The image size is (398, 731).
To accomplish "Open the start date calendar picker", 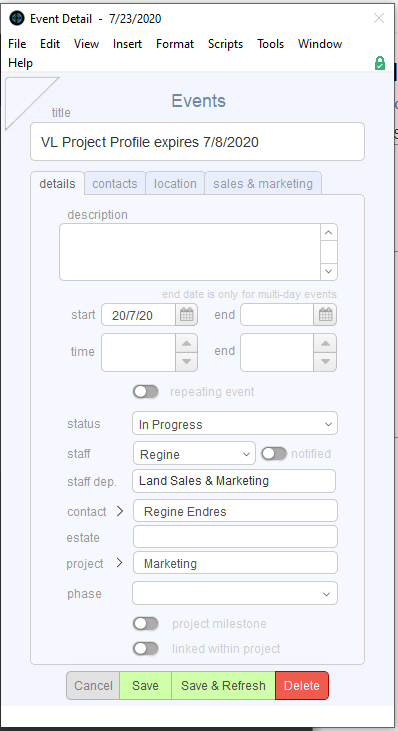I will [x=186, y=315].
